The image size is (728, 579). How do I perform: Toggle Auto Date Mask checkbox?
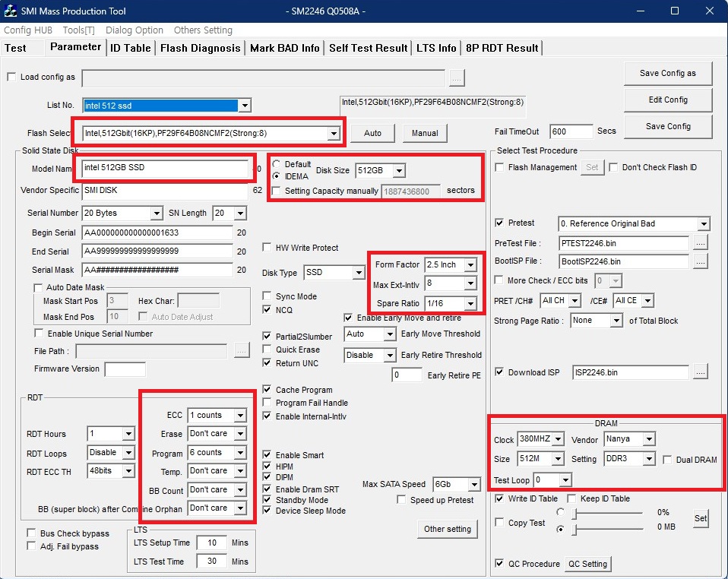(x=39, y=287)
